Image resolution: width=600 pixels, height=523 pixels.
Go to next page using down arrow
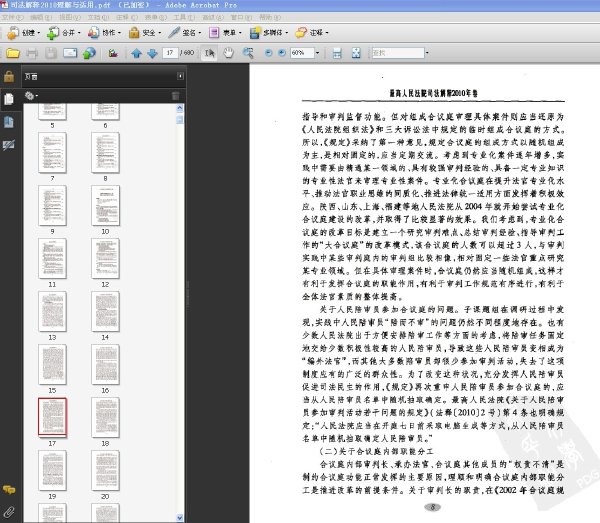click(152, 53)
